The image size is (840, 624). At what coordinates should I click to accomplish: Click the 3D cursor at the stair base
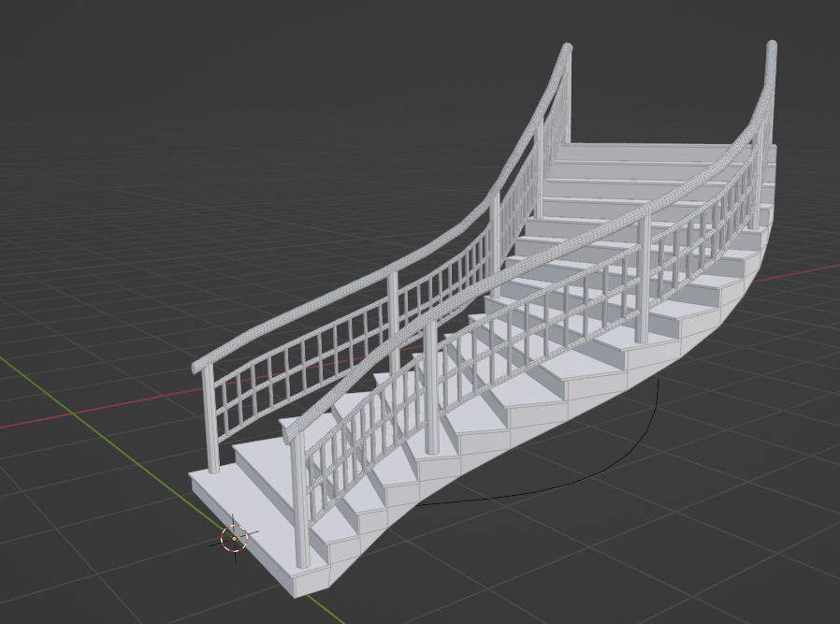tap(233, 539)
